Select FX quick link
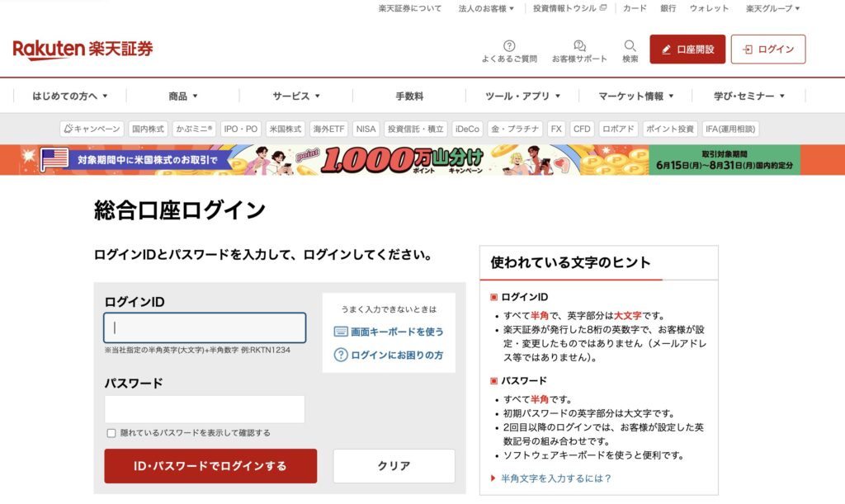The height and width of the screenshot is (504, 845). click(x=556, y=129)
